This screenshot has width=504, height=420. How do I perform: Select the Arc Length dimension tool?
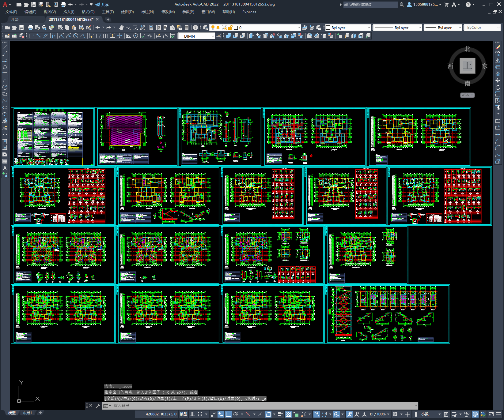pyautogui.click(x=46, y=36)
